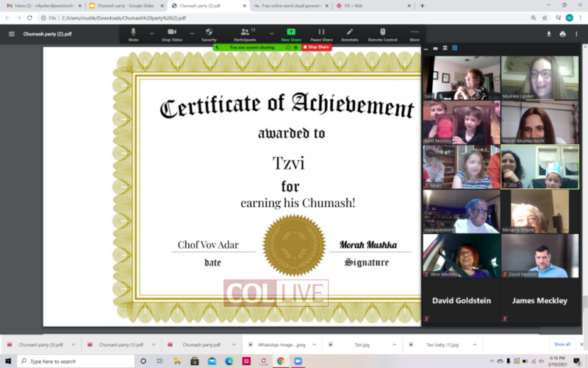The height and width of the screenshot is (368, 588).
Task: Click the green New Share button
Action: tap(291, 34)
